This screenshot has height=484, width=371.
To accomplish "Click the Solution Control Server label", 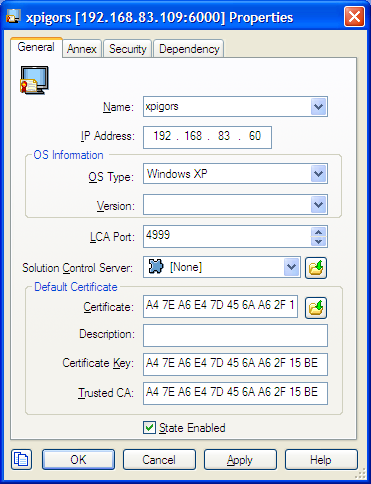I will tap(77, 268).
